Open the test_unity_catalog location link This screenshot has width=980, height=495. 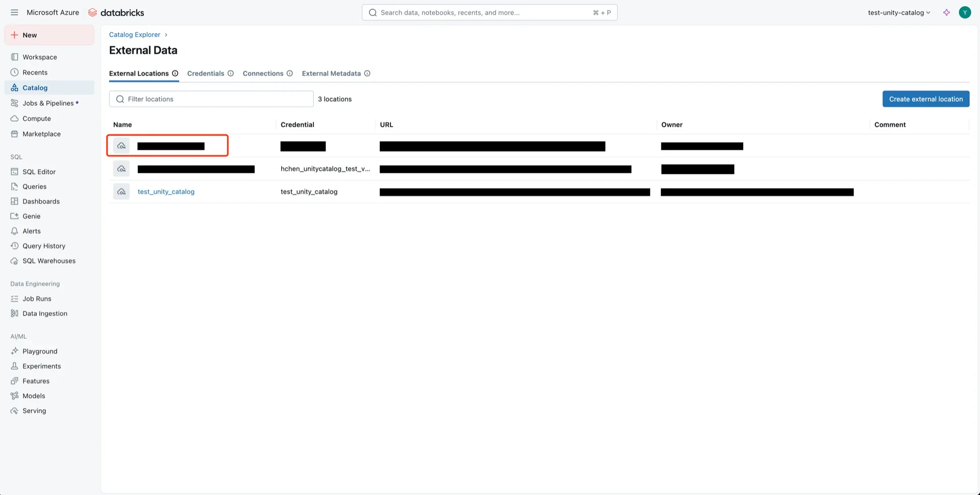166,192
